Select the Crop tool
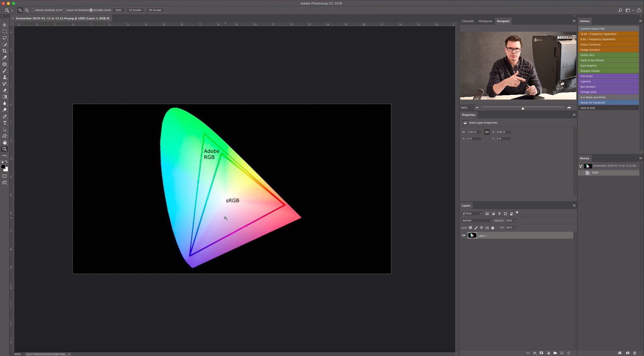This screenshot has height=356, width=644. pos(5,51)
